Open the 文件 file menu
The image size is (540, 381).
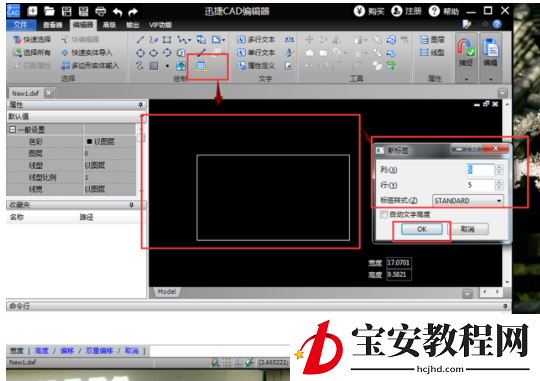point(21,25)
